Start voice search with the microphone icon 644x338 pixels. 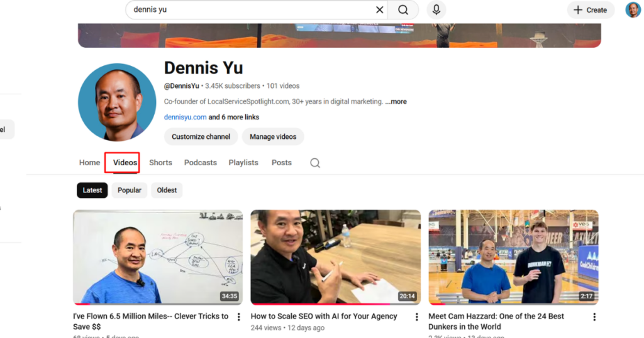[436, 10]
